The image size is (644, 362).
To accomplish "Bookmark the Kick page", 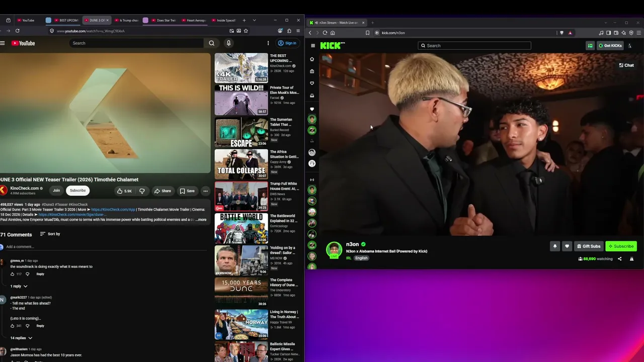I will pos(367,33).
